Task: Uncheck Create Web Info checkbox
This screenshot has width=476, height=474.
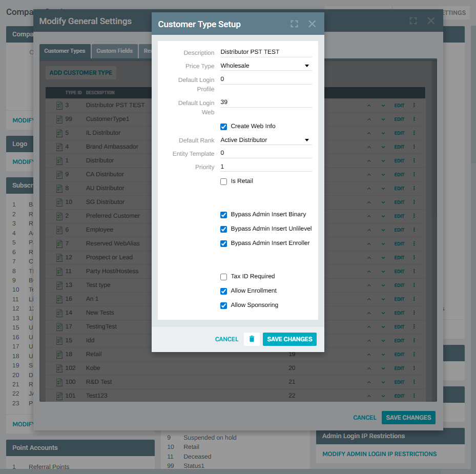Action: tap(223, 127)
